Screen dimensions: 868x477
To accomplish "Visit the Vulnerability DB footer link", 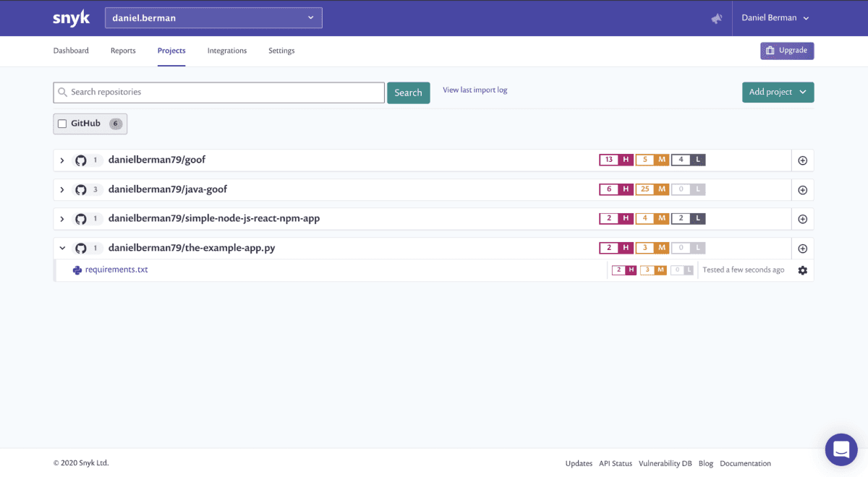I will point(665,463).
